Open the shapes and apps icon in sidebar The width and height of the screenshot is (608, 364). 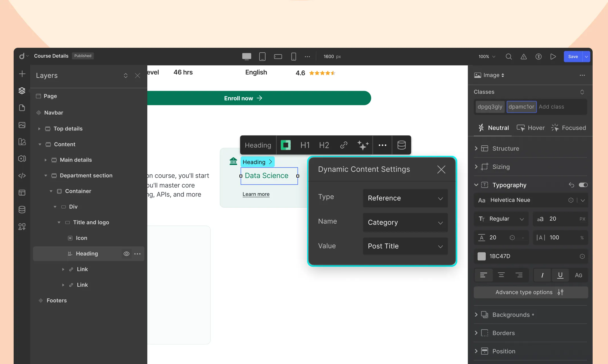click(22, 227)
